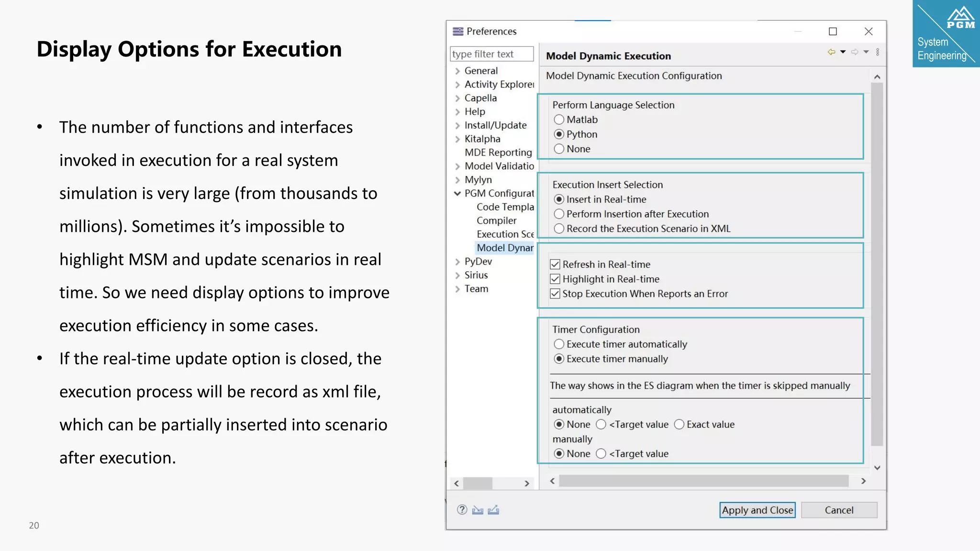Screen dimensions: 980x551
Task: Open the forward history dropdown arrow
Action: [x=866, y=52]
